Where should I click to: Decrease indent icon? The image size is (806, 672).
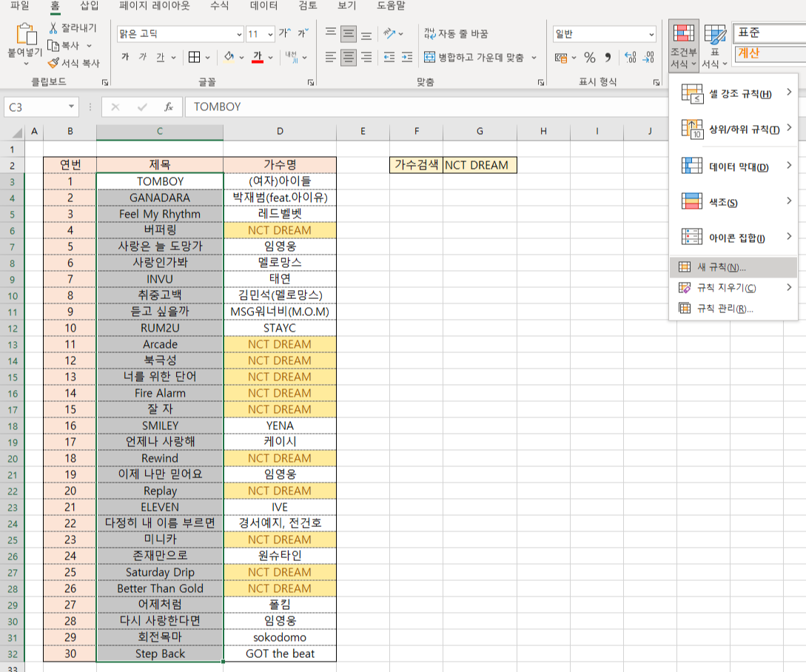point(389,57)
